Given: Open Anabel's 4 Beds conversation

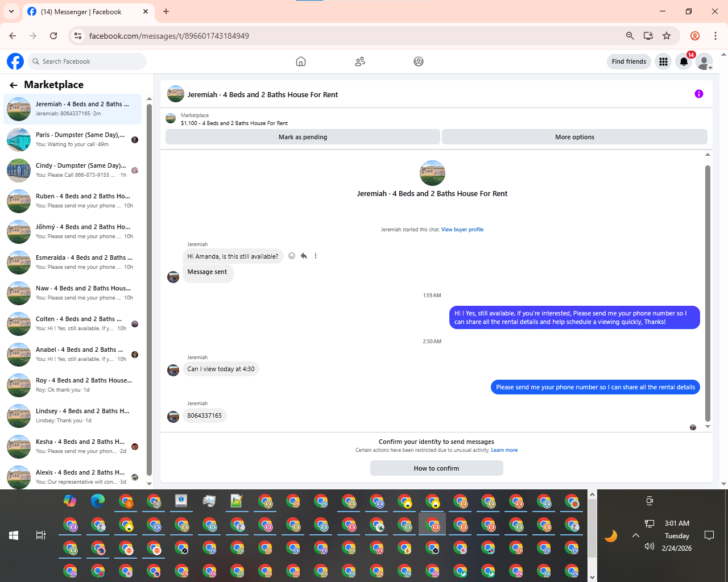Looking at the screenshot, I should (x=73, y=354).
